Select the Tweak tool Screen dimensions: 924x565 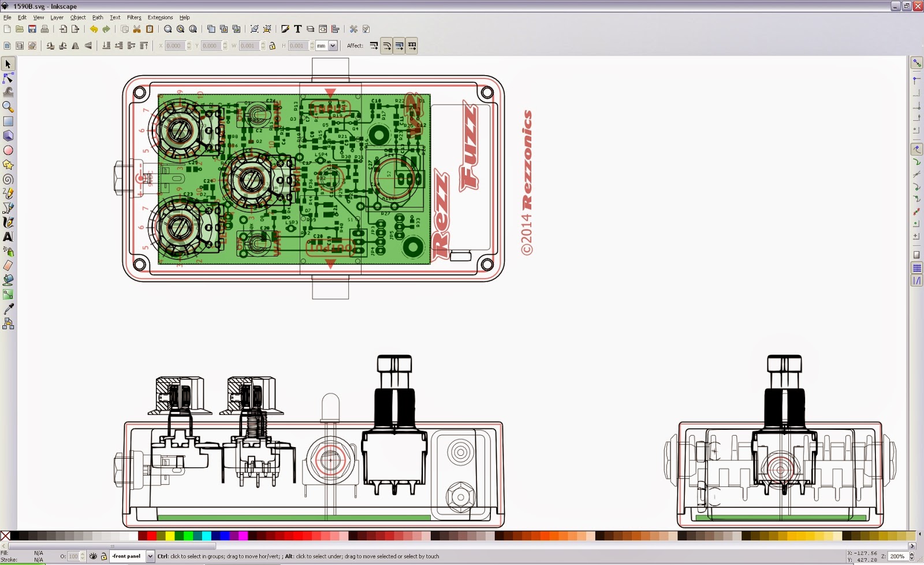8,92
